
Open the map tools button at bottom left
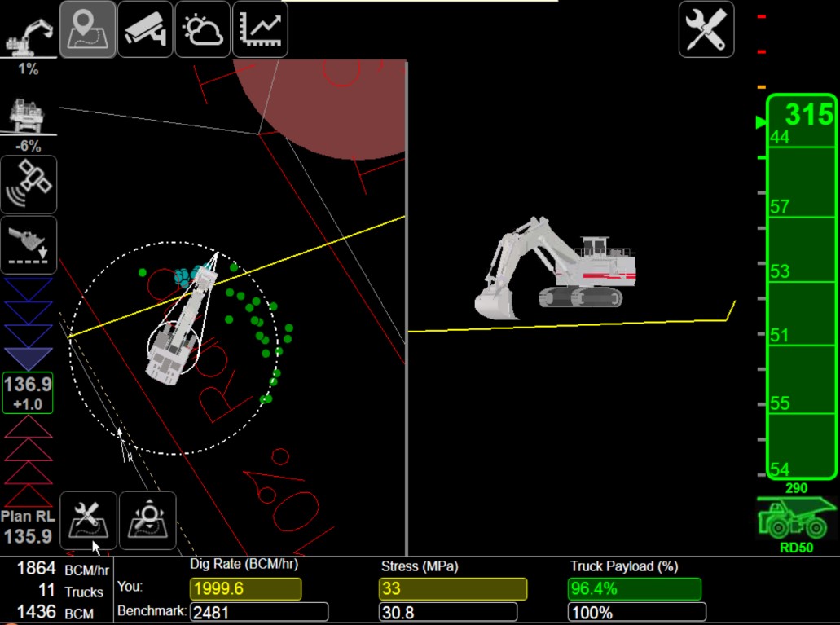coord(88,521)
